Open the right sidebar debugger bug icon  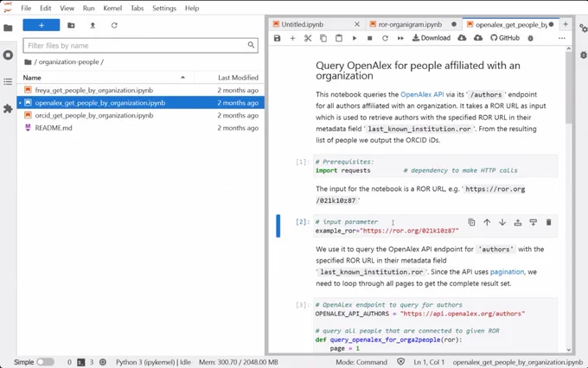point(583,55)
